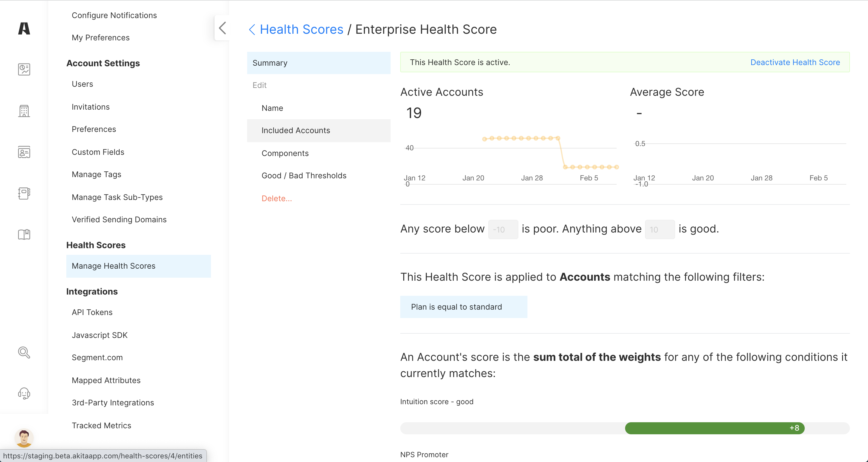This screenshot has height=462, width=868.
Task: Open the support headset icon
Action: 24,393
